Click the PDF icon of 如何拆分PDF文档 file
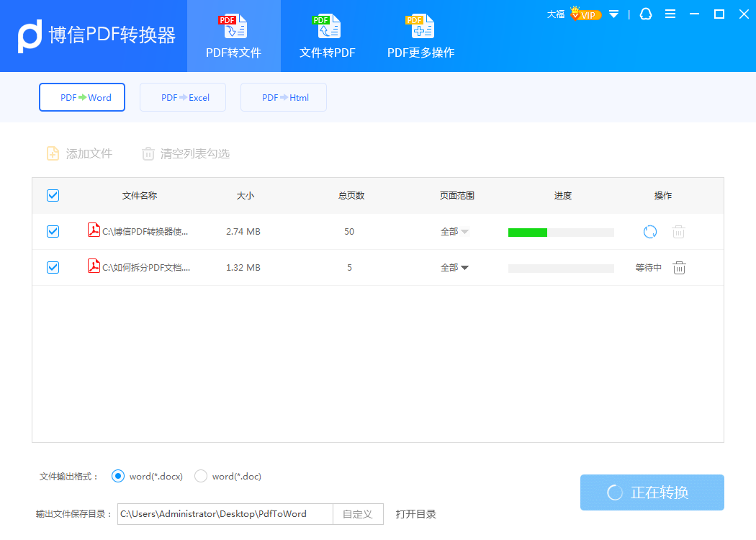756x540 pixels. pos(94,266)
